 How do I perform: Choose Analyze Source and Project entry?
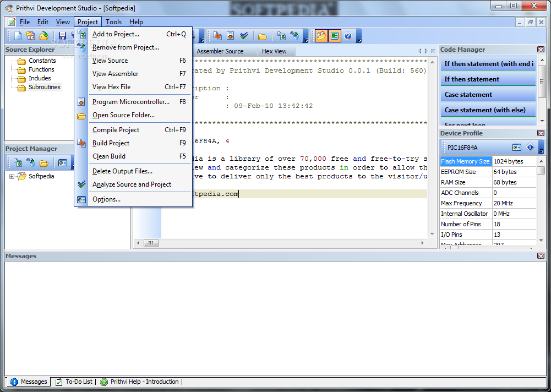pos(134,184)
